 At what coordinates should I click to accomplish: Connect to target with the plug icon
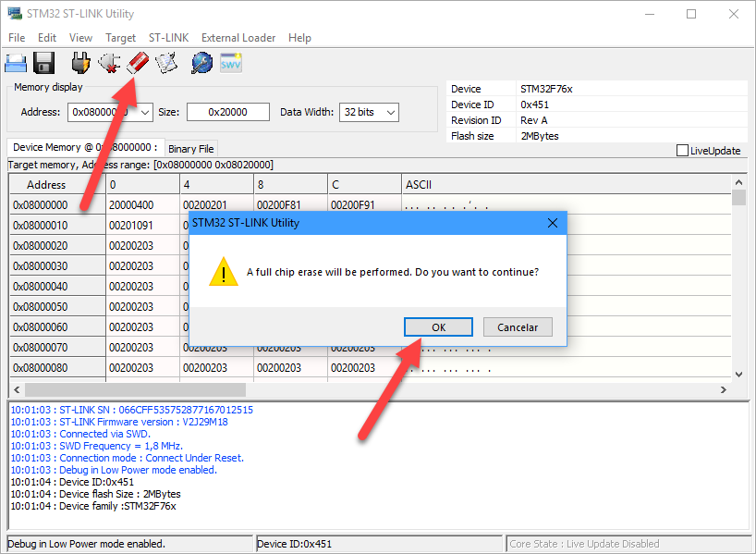click(x=80, y=63)
